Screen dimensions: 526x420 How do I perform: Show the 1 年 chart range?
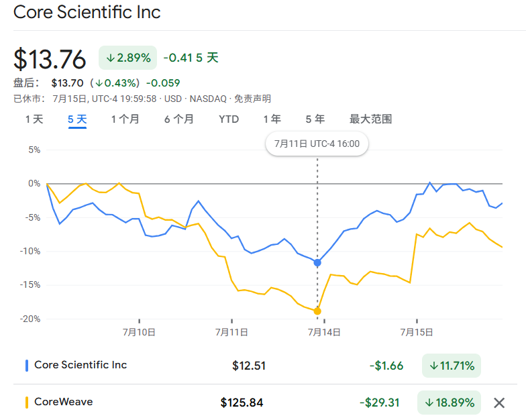(272, 119)
